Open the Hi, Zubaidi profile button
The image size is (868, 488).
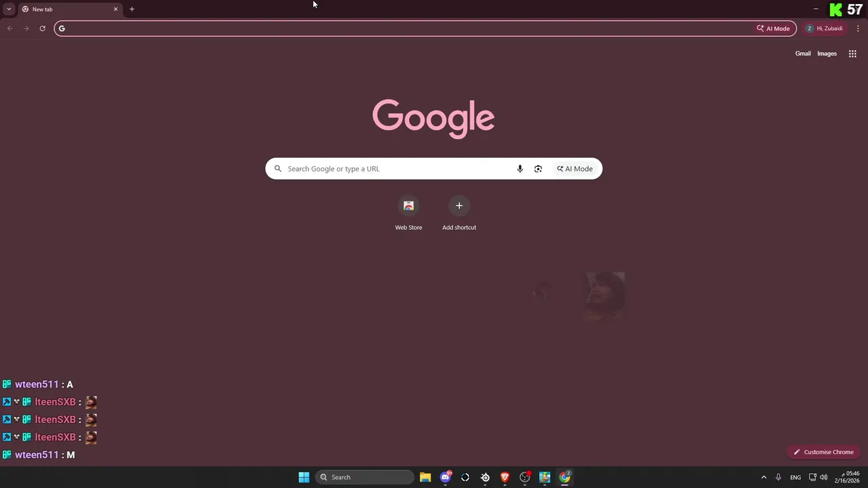coord(824,28)
